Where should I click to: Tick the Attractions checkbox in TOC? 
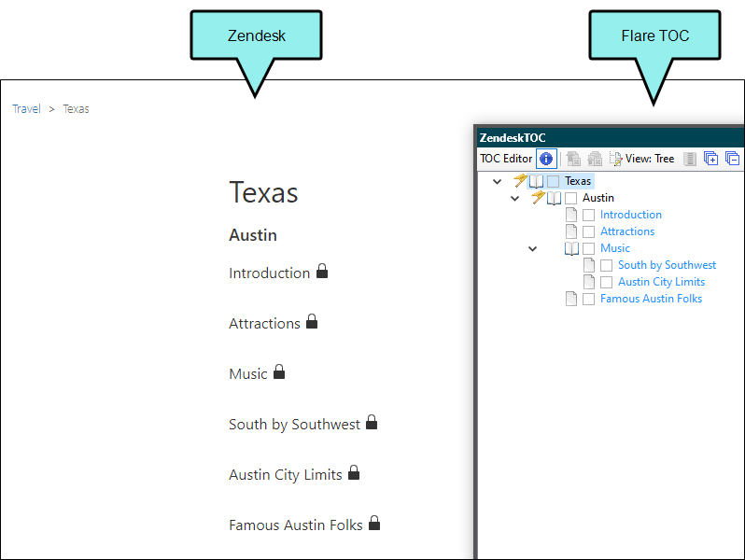coord(589,231)
